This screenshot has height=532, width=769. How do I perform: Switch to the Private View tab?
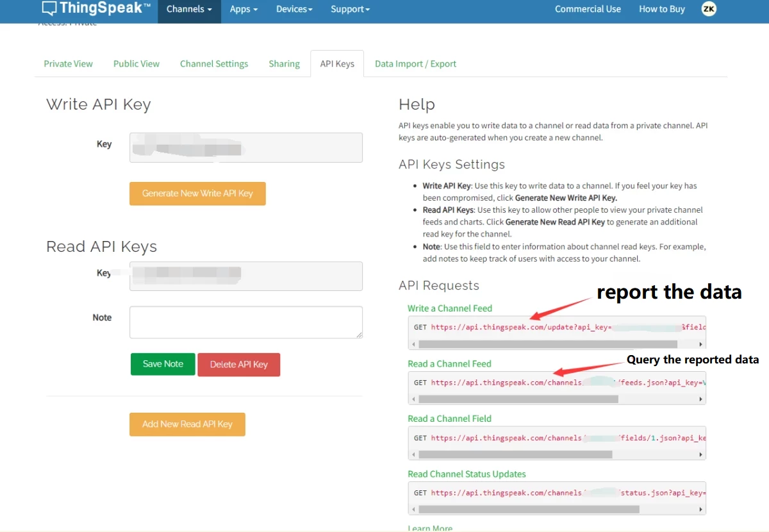[68, 63]
